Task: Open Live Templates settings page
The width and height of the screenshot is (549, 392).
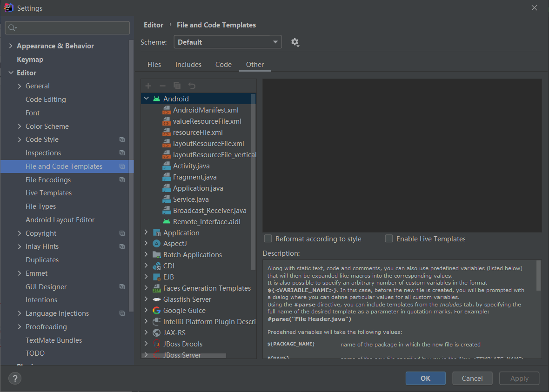Action: (49, 193)
